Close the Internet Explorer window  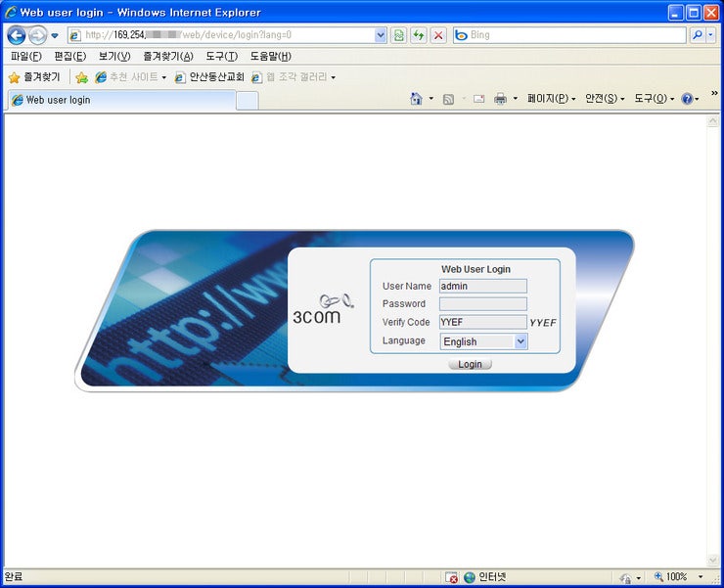711,13
